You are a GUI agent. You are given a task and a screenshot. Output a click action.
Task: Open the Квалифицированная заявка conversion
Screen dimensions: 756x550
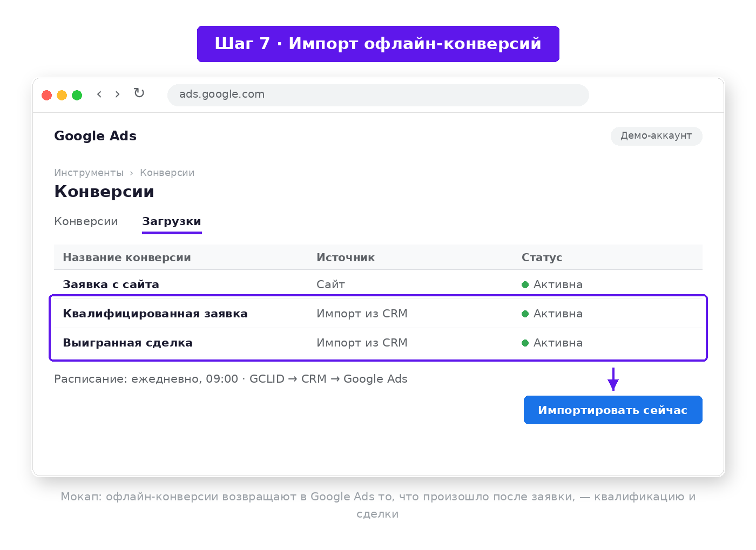click(x=155, y=314)
